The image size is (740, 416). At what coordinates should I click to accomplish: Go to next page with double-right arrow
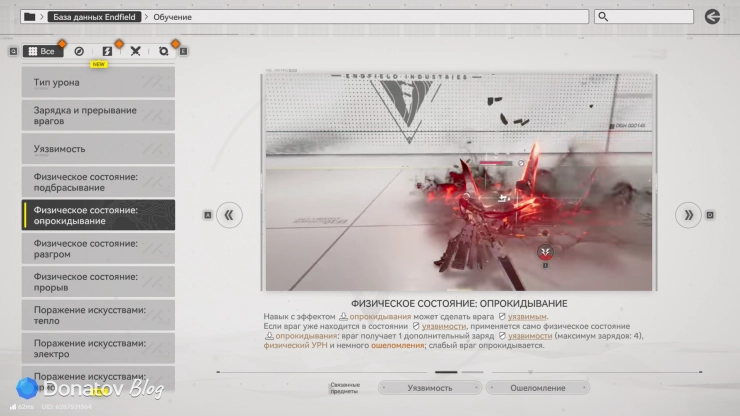coord(688,215)
